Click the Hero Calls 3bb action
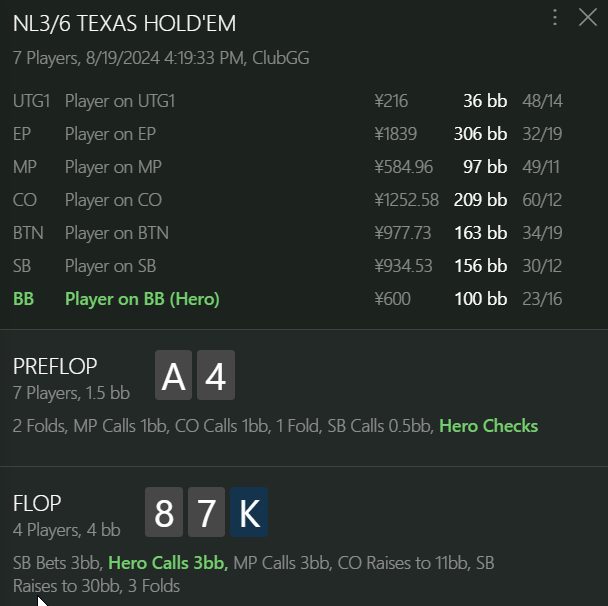608x606 pixels. coord(168,563)
